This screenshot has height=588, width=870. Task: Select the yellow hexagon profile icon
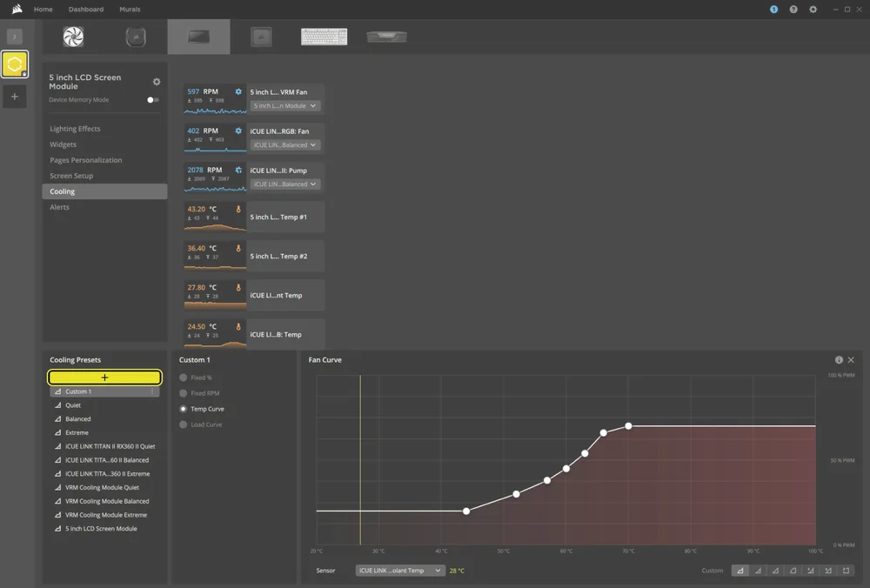[15, 63]
